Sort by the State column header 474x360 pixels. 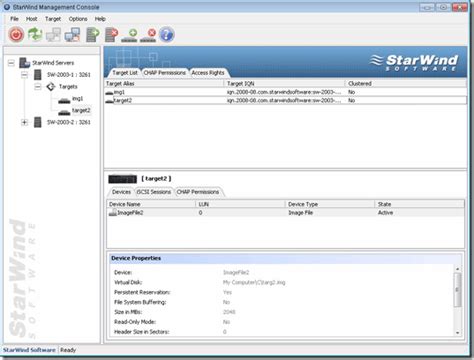[x=419, y=204]
